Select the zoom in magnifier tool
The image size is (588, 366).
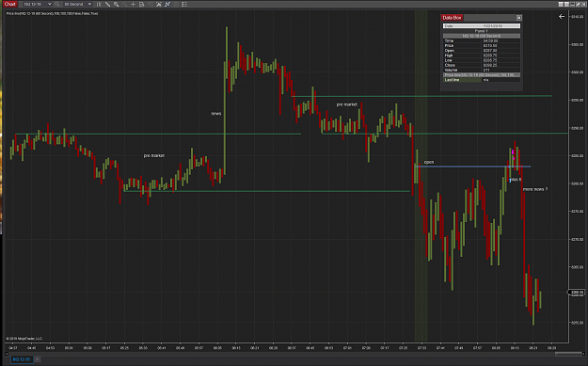(x=117, y=4)
